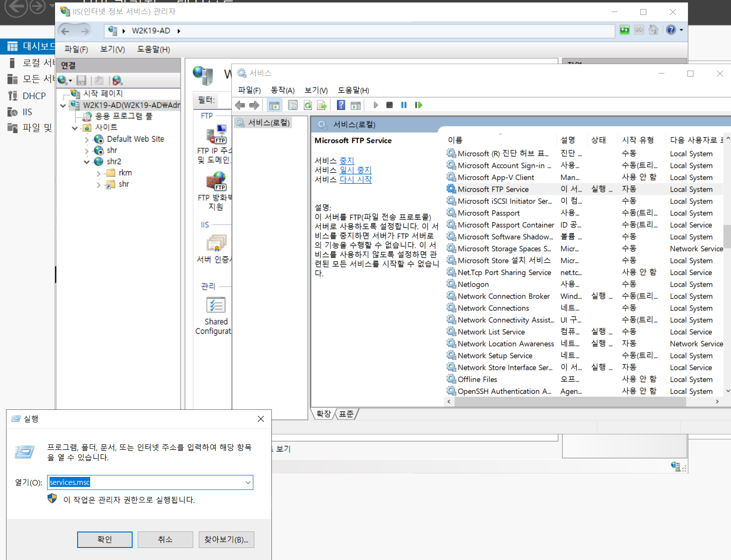Click the 서비스 중지 link
Viewport: 731px width, 560px height.
pos(346,161)
